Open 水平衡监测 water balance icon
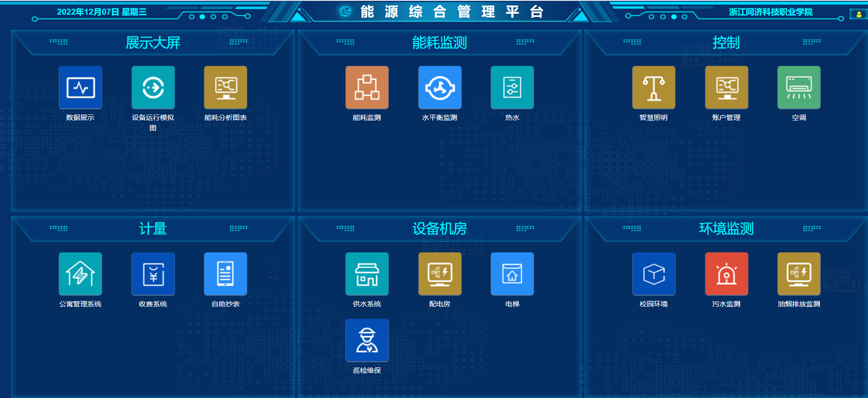Image resolution: width=868 pixels, height=398 pixels. point(440,87)
